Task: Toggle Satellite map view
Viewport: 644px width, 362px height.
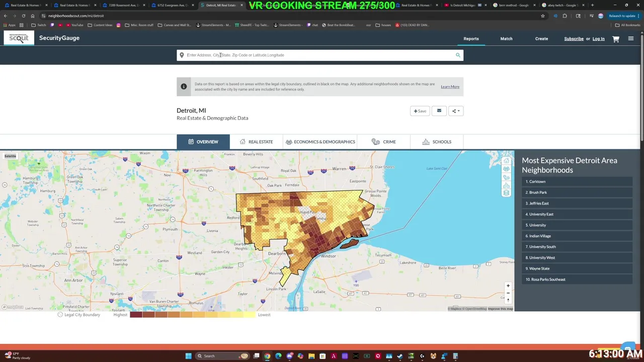Action: [10, 156]
